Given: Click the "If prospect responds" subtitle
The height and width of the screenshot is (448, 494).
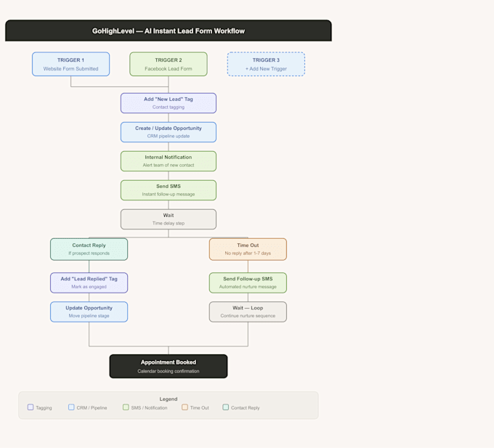Looking at the screenshot, I should tap(89, 253).
